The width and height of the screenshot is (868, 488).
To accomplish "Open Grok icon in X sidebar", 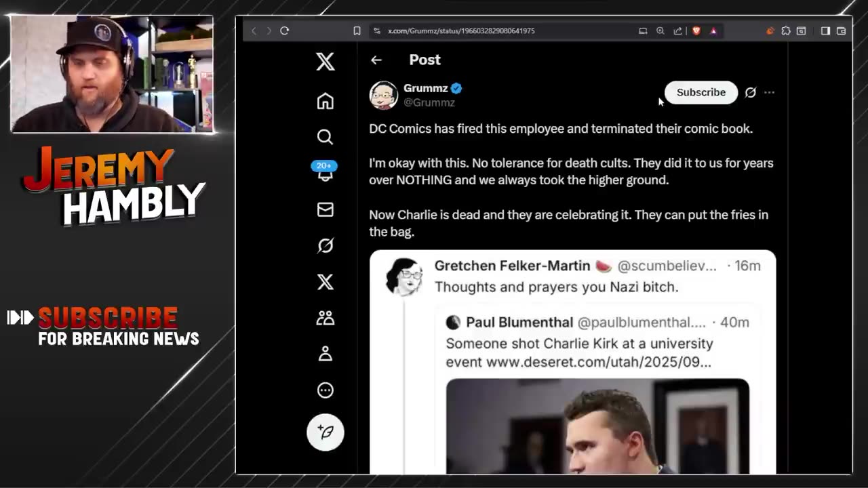I will (x=325, y=245).
